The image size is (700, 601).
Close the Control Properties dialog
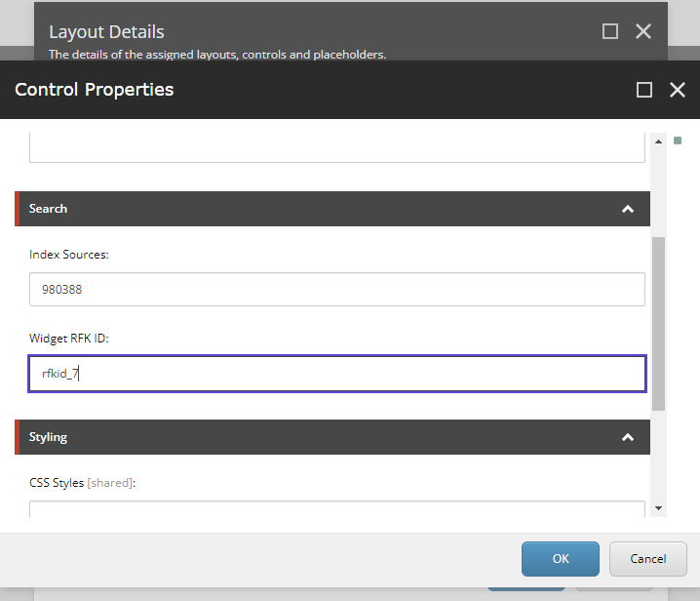pyautogui.click(x=678, y=90)
